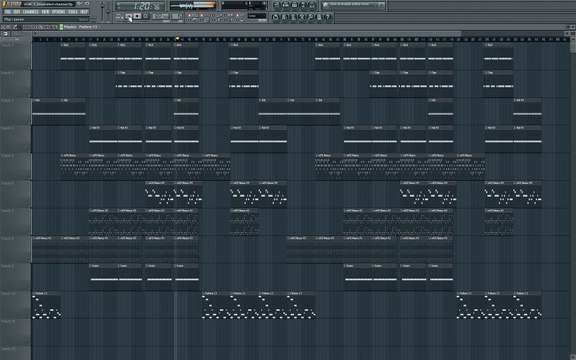Toggle pattern/song mode switch beside Play
Image resolution: width=576 pixels, height=360 pixels.
(x=119, y=17)
